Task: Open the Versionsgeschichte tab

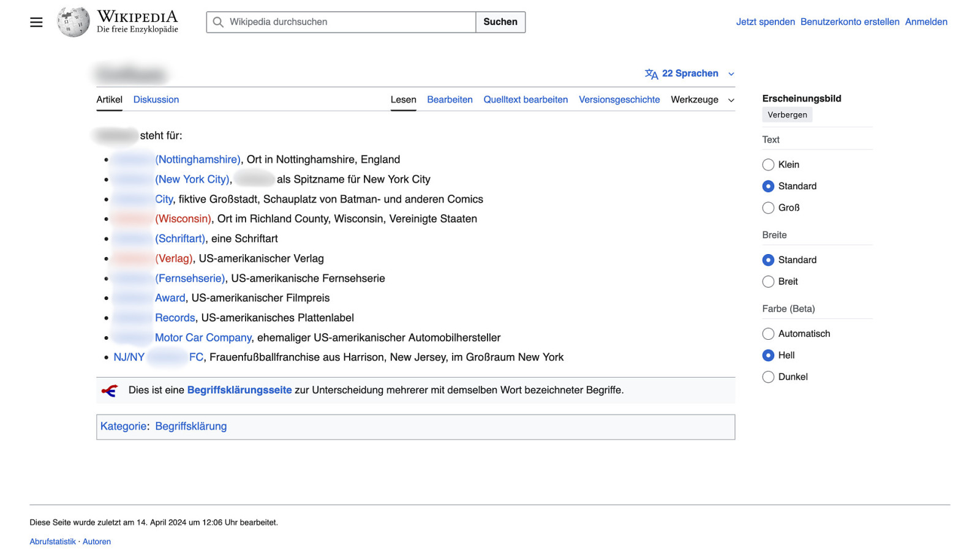Action: pos(619,100)
